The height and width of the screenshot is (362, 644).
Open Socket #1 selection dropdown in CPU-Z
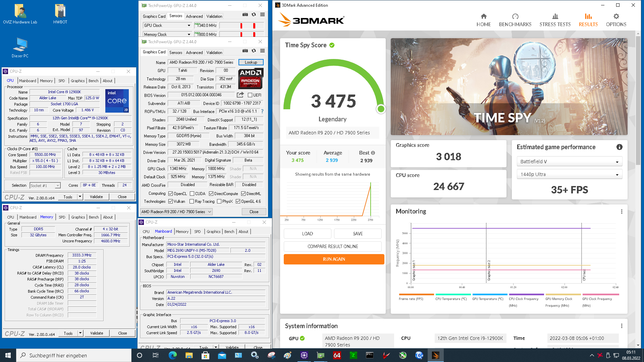(x=45, y=185)
